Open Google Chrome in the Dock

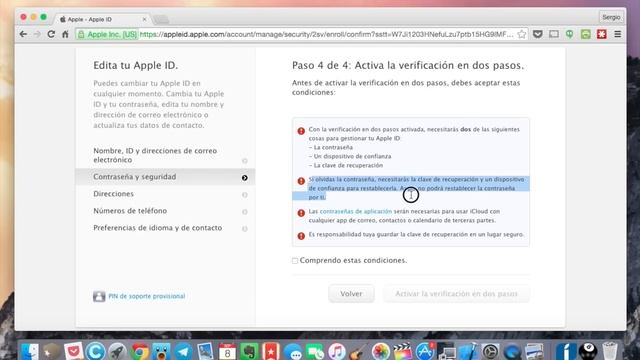pos(140,351)
